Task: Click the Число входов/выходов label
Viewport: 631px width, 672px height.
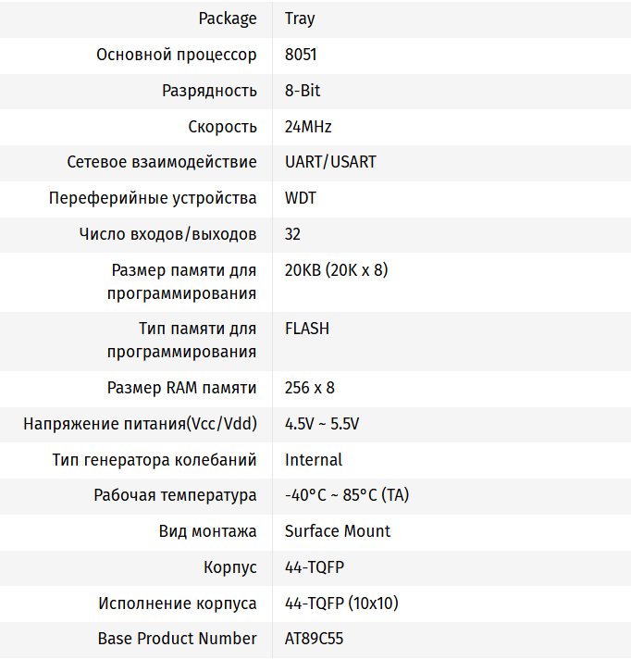Action: click(x=168, y=234)
